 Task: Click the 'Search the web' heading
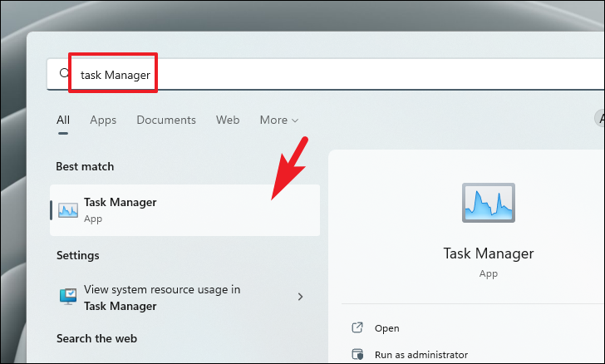click(97, 338)
